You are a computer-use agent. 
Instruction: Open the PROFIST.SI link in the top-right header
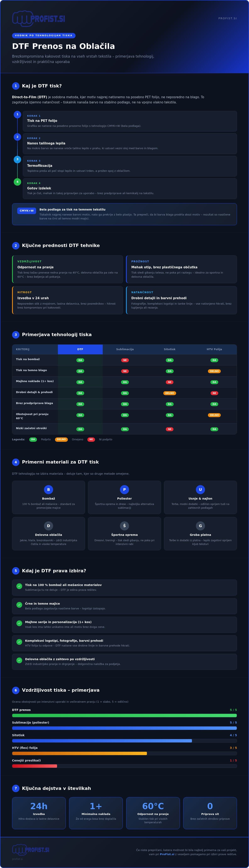coord(227,18)
